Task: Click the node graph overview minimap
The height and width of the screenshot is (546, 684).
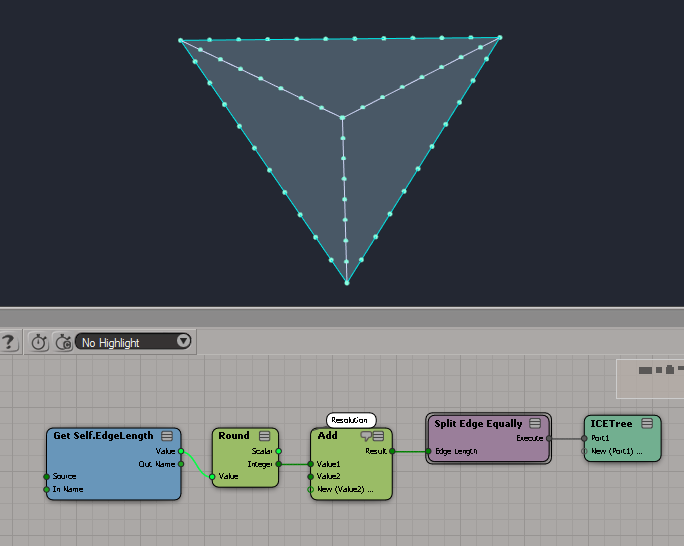Action: pyautogui.click(x=650, y=376)
